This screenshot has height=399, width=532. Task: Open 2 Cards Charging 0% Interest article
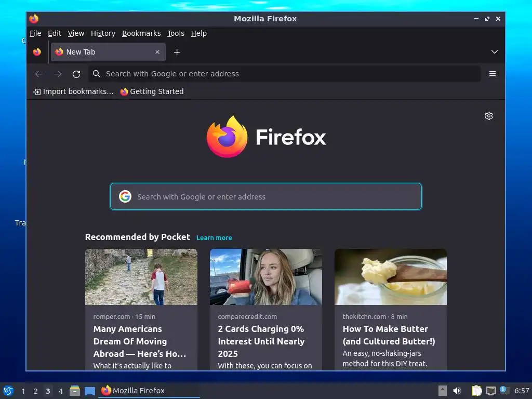[261, 341]
